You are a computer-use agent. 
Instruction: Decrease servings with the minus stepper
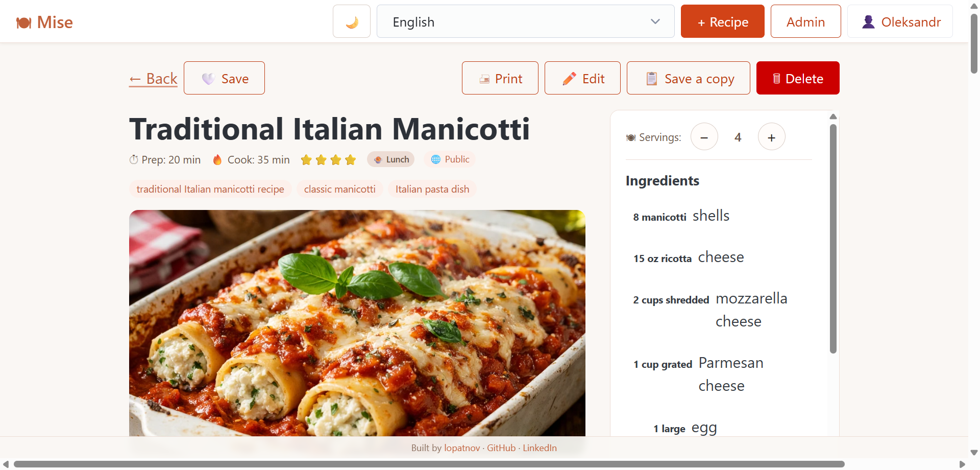coord(704,136)
